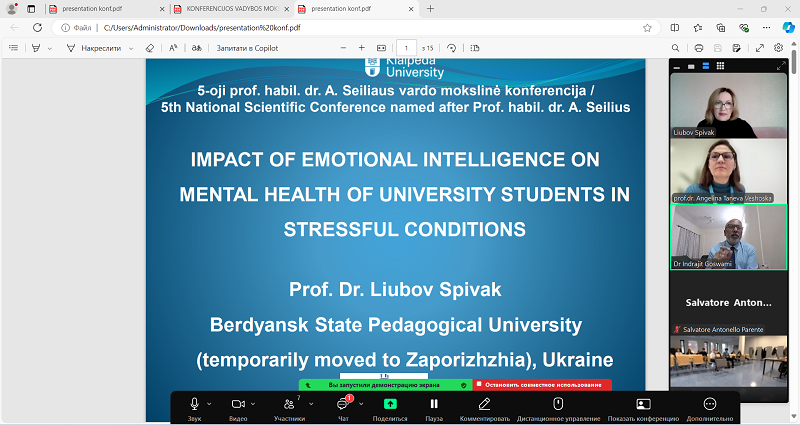Image resolution: width=800 pixels, height=425 pixels.
Task: Expand the arrow next to Чат
Action: (x=361, y=404)
